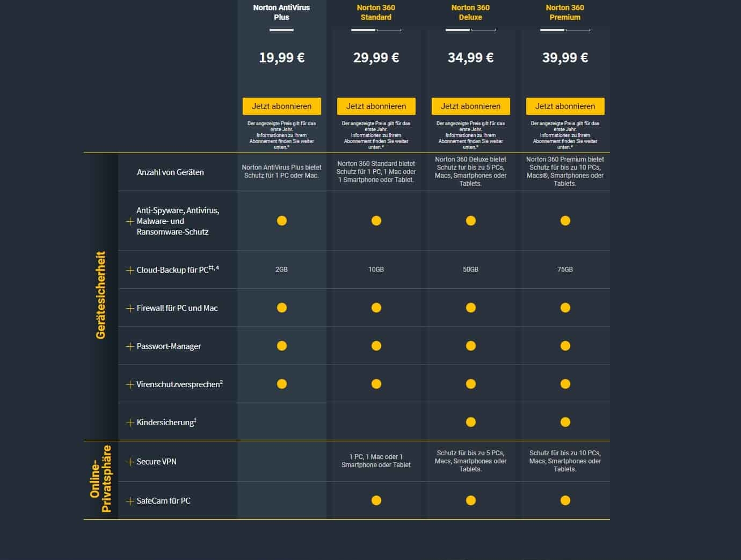Expand the Firewall für PC und Mac row

tap(129, 308)
